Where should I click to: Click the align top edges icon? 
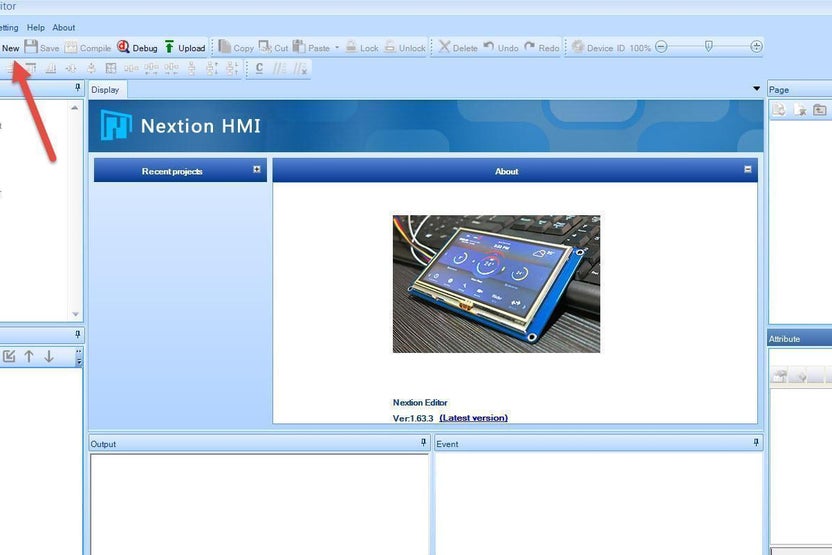coord(31,68)
